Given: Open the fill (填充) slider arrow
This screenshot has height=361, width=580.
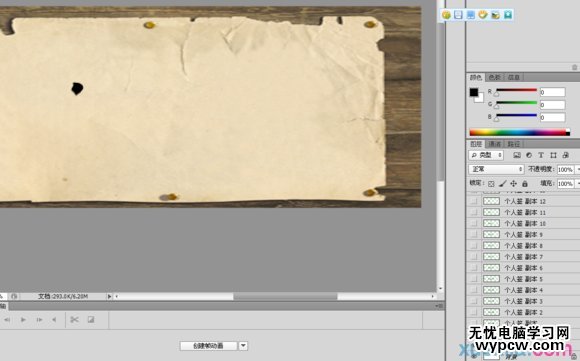Looking at the screenshot, I should click(577, 183).
